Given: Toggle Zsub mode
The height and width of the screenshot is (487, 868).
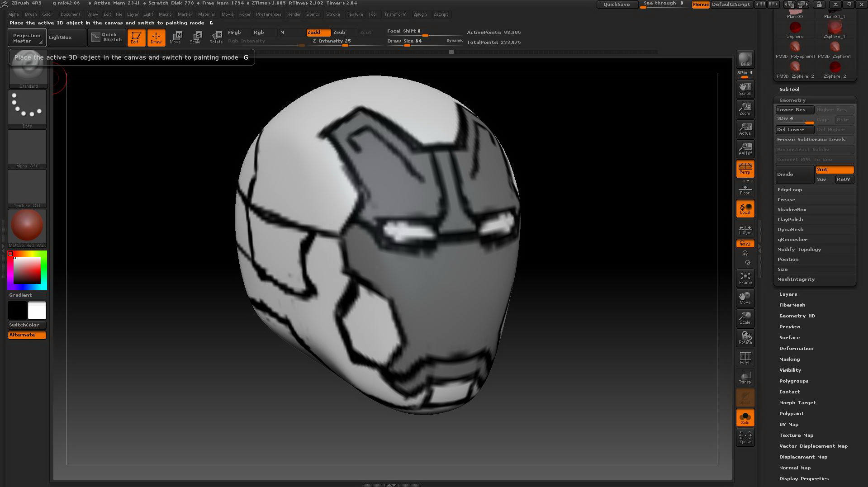Looking at the screenshot, I should tap(344, 32).
